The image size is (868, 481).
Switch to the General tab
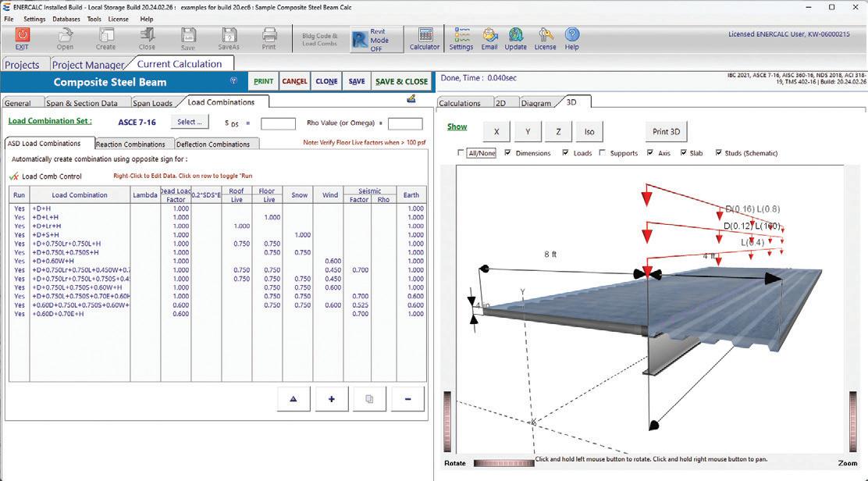(18, 103)
